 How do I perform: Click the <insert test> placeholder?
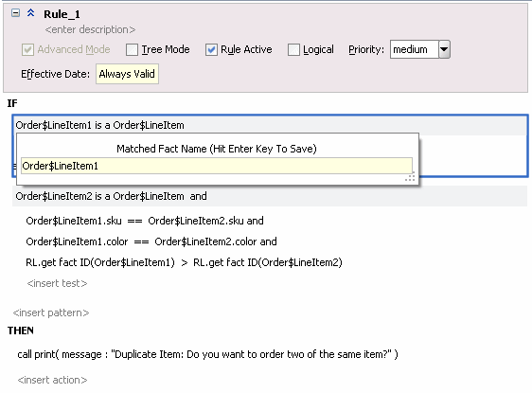(x=57, y=283)
